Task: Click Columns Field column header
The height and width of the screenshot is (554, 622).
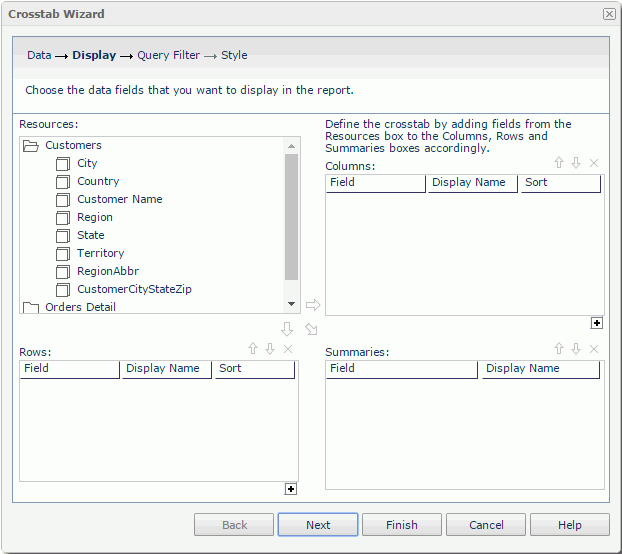Action: 375,183
